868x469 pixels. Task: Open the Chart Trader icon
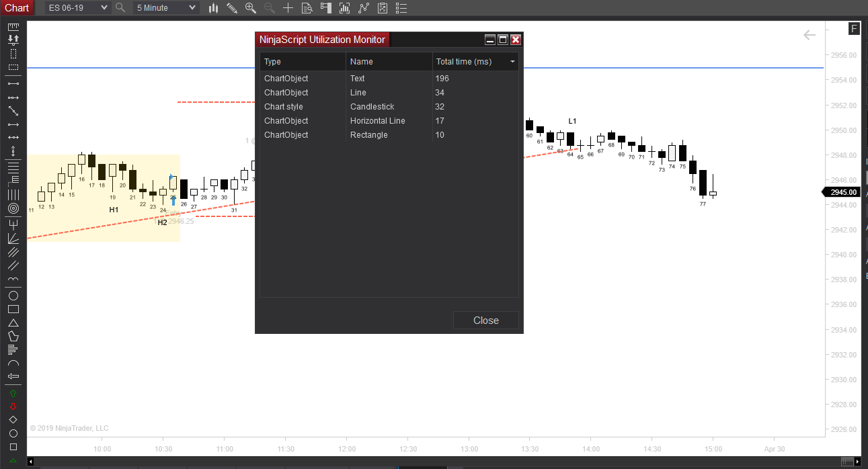point(326,8)
